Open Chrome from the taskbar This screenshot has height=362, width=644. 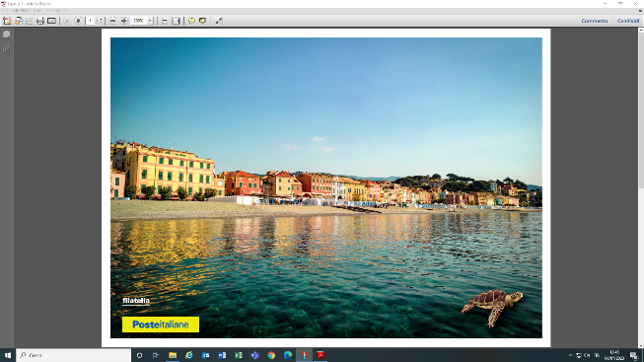click(x=271, y=355)
